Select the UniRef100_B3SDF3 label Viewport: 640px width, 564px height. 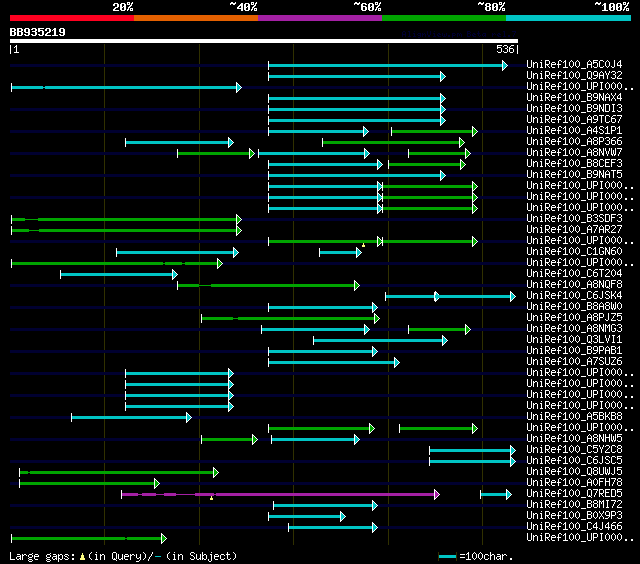[574, 219]
